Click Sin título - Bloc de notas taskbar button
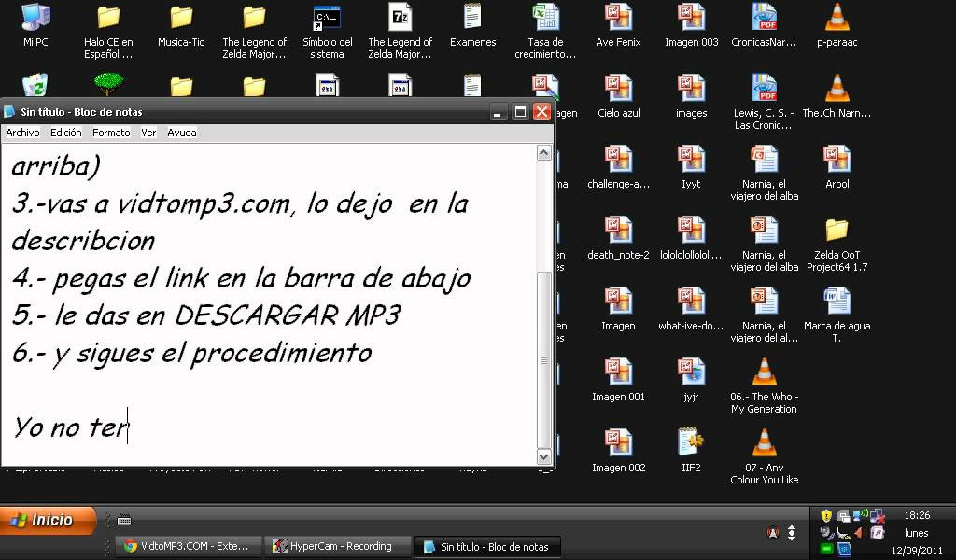Image resolution: width=956 pixels, height=560 pixels. coord(487,547)
